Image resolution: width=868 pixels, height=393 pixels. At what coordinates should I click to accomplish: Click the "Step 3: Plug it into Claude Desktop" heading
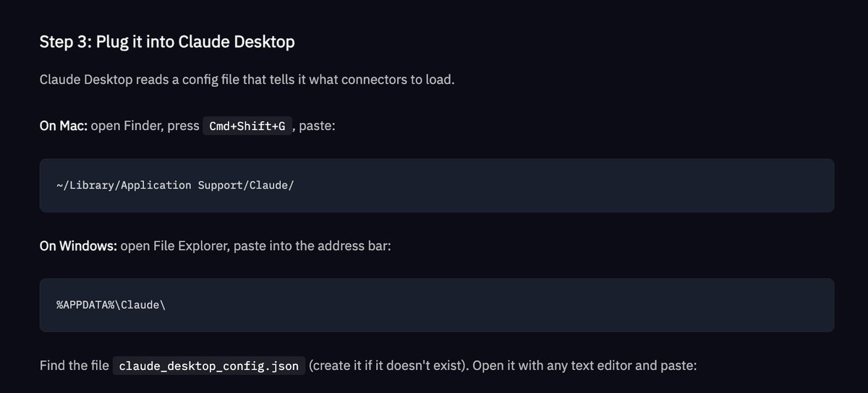pos(167,42)
